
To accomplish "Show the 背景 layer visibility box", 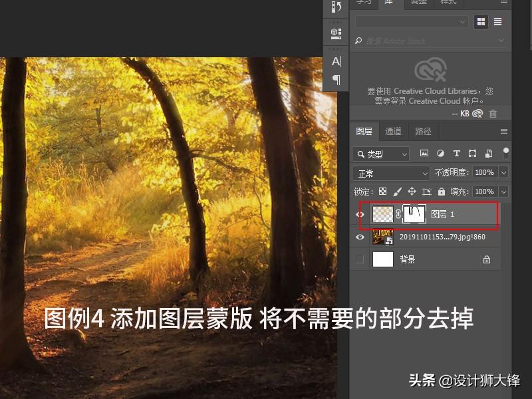I will tap(360, 259).
